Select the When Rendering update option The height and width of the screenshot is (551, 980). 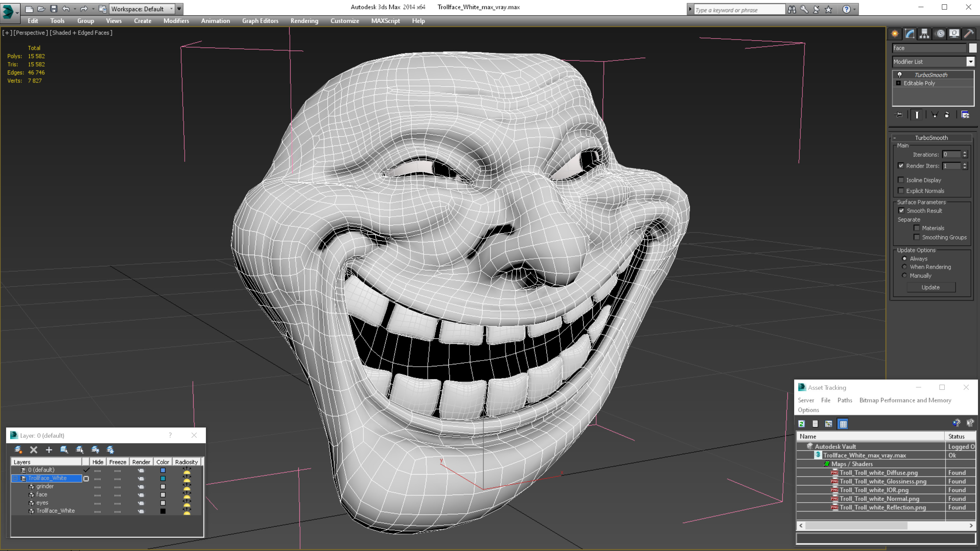905,267
